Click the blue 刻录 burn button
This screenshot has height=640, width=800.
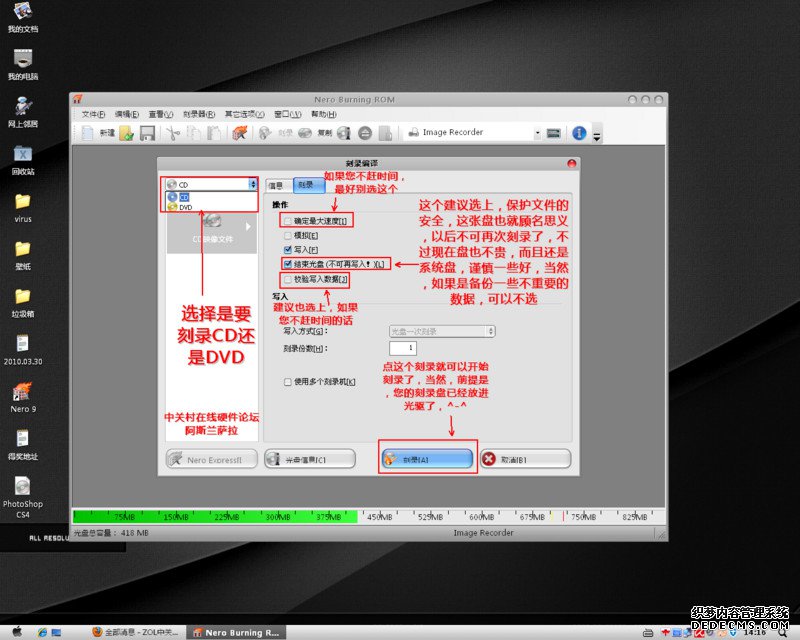pos(427,458)
